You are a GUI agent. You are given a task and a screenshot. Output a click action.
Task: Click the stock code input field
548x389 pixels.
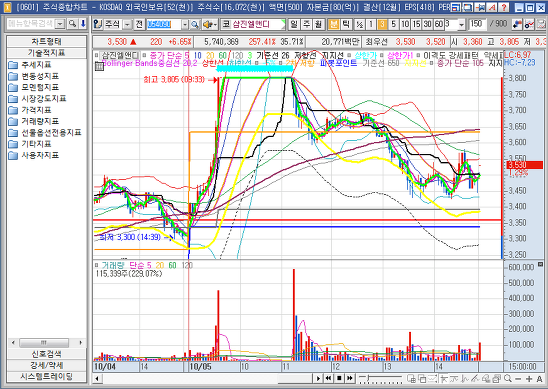[164, 24]
